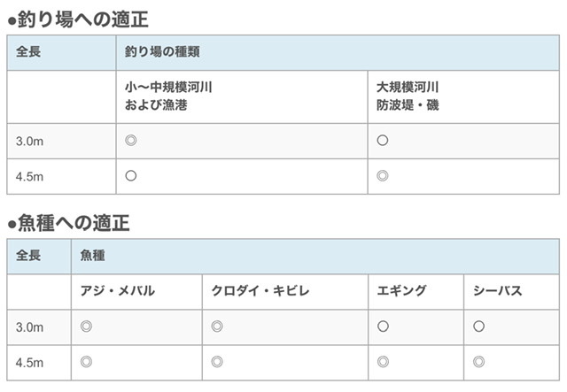567x392 pixels.
Task: Click the 4.5m double circle under クロダイ・キビレ
Action: 217,361
